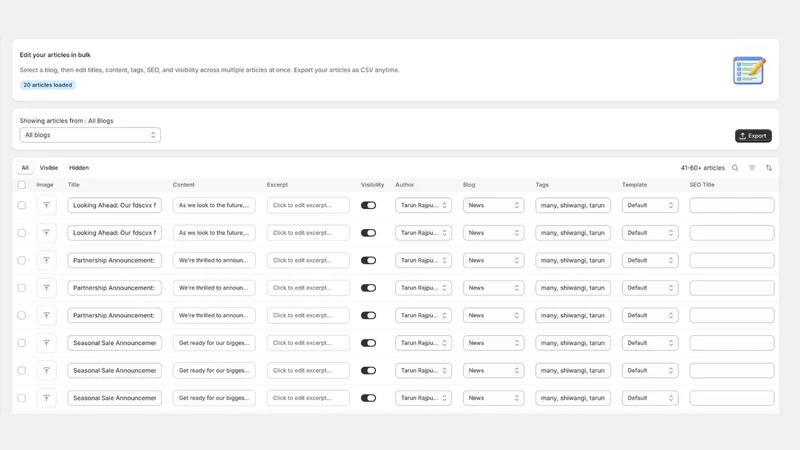Open Template dropdown in first Looking Ahead row

pyautogui.click(x=650, y=205)
